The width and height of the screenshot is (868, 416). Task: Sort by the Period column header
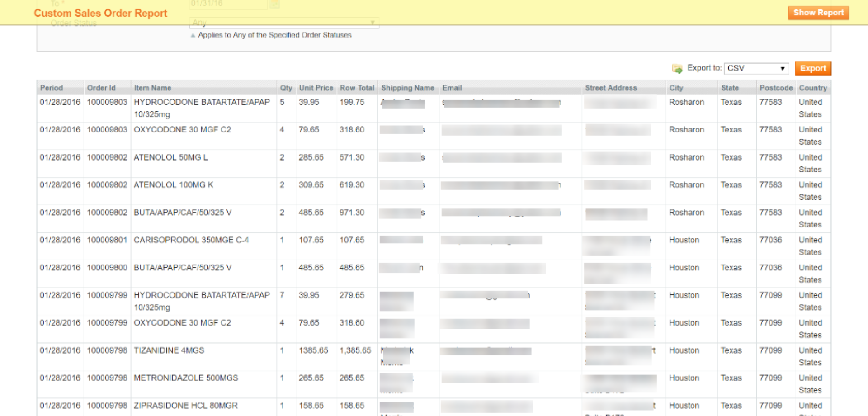click(x=52, y=88)
